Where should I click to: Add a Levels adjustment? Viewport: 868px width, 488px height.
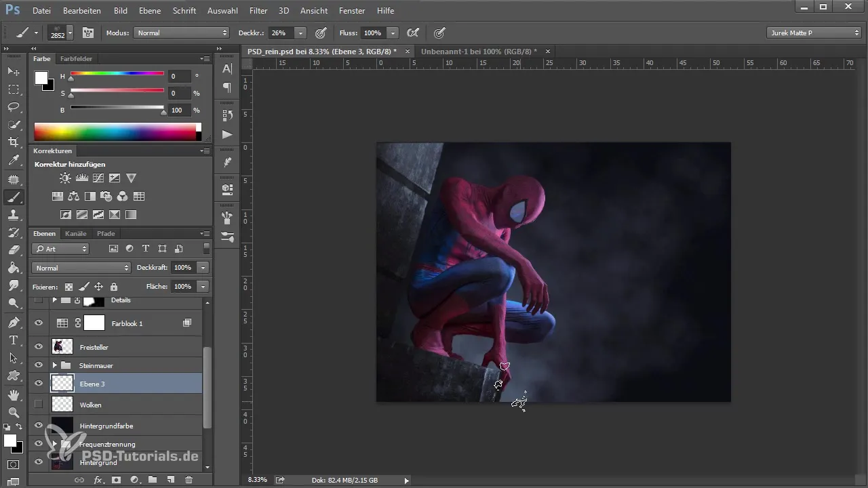click(82, 178)
